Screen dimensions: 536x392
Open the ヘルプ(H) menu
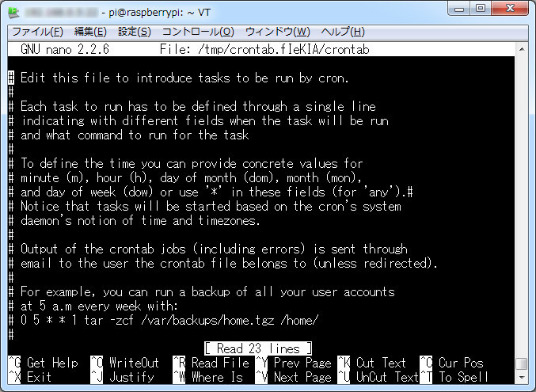343,32
